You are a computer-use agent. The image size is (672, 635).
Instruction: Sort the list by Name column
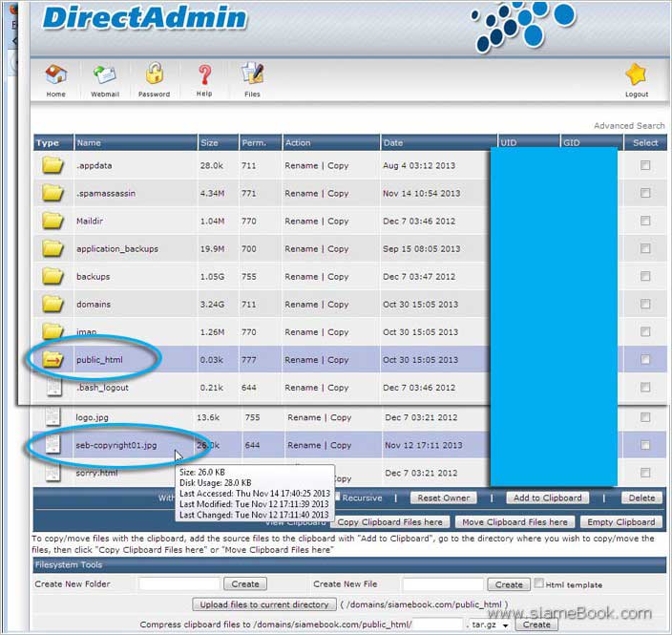tap(88, 143)
